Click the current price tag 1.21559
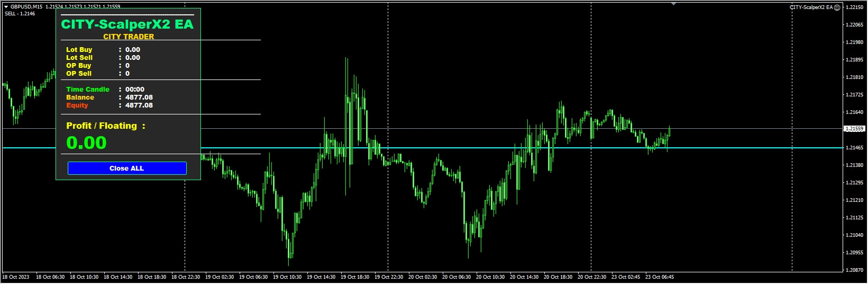The image size is (868, 284). pos(854,129)
